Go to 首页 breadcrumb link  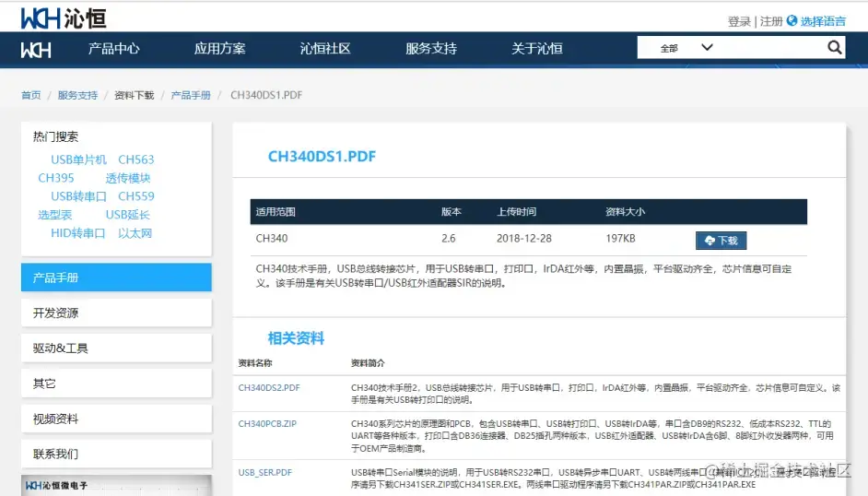(x=31, y=95)
